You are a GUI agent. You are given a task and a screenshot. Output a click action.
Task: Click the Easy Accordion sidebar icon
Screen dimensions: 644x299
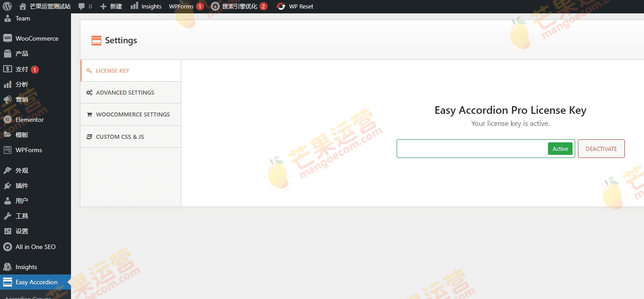(x=8, y=282)
